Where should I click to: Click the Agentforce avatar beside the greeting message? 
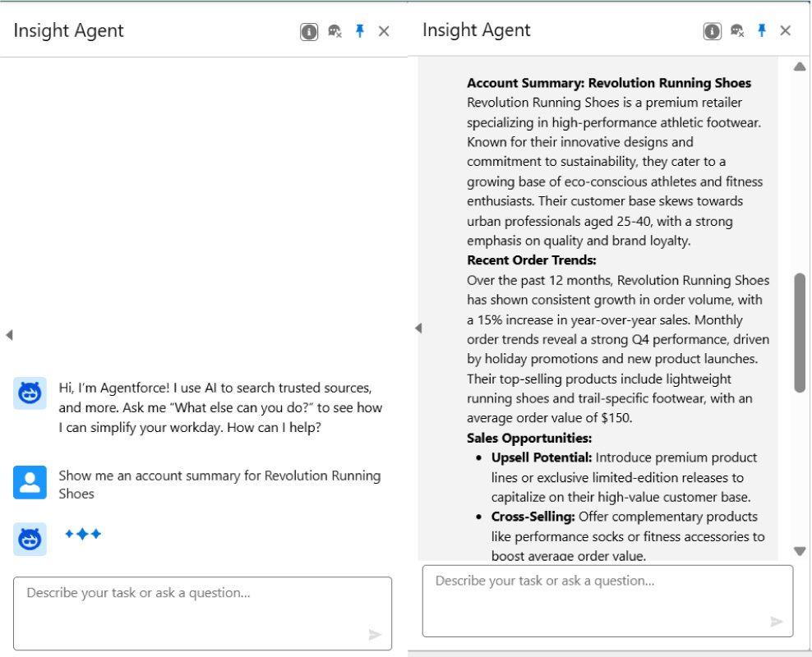pos(30,393)
